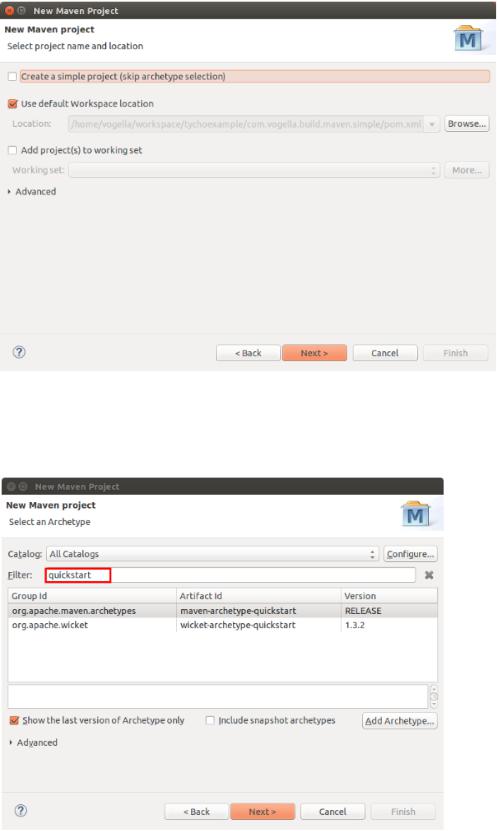The image size is (499, 831).
Task: Expand Advanced section in archetype dialog
Action: [x=33, y=743]
